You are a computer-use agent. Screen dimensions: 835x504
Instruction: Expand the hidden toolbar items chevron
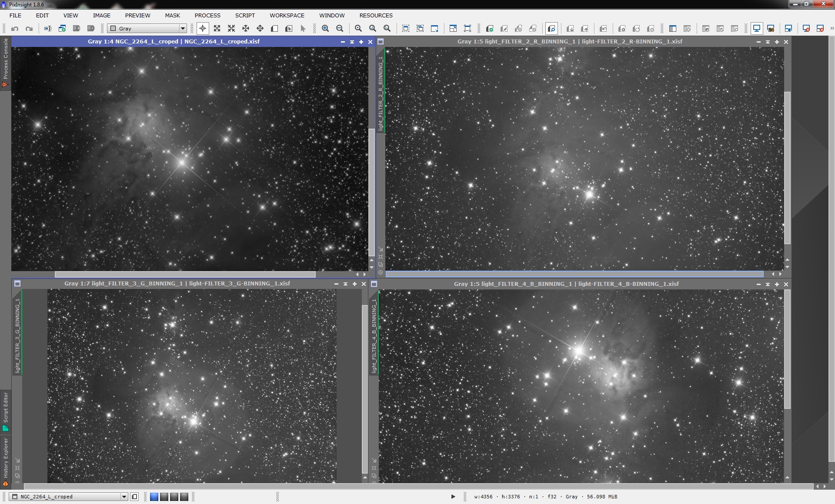[x=831, y=29]
